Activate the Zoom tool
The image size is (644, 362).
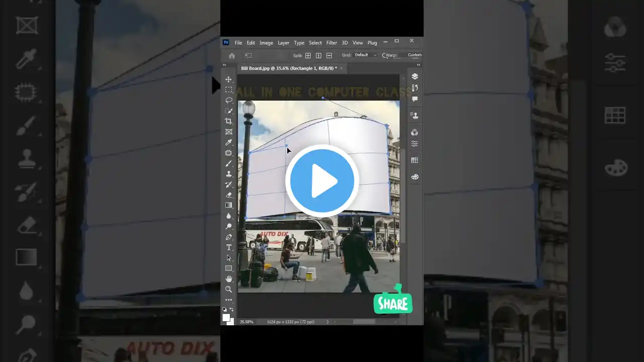[x=228, y=289]
